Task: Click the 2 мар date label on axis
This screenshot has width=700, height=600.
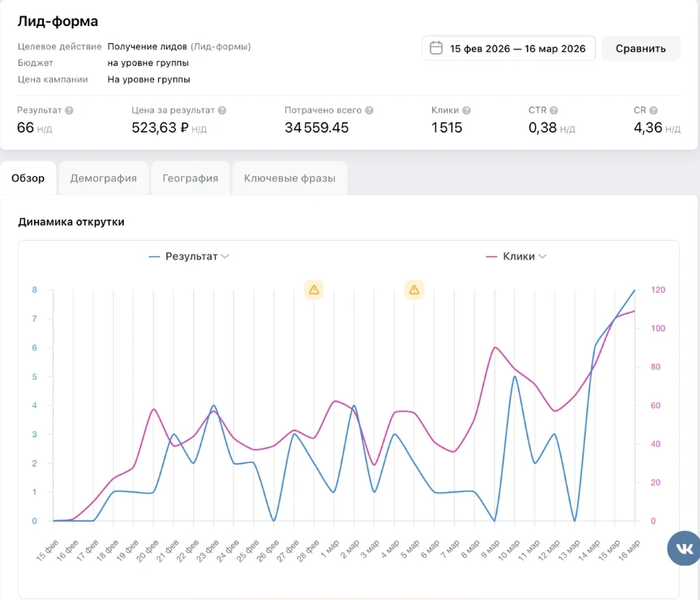Action: pyautogui.click(x=350, y=550)
